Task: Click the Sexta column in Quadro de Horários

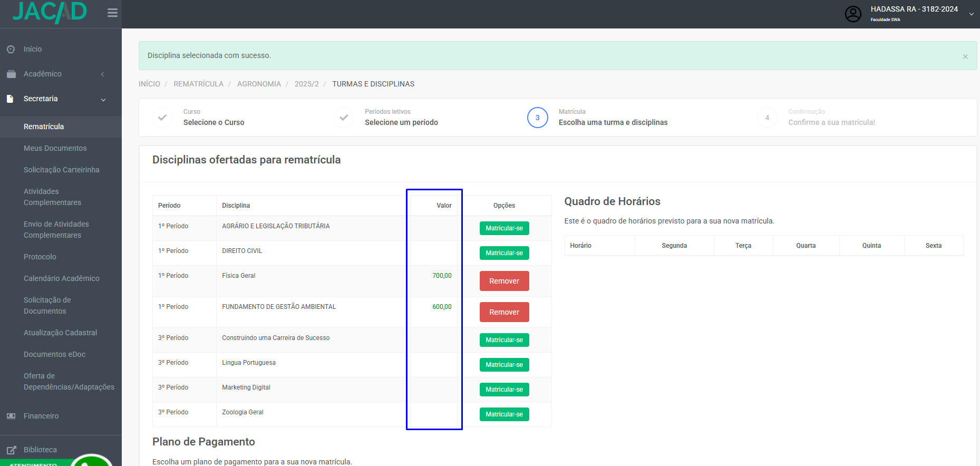Action: click(934, 246)
